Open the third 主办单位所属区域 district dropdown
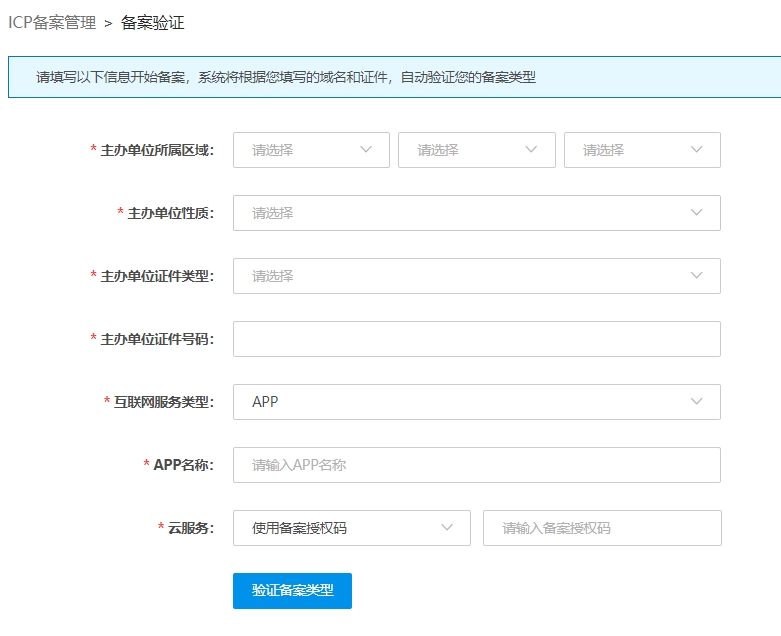The height and width of the screenshot is (636, 781). 632,150
